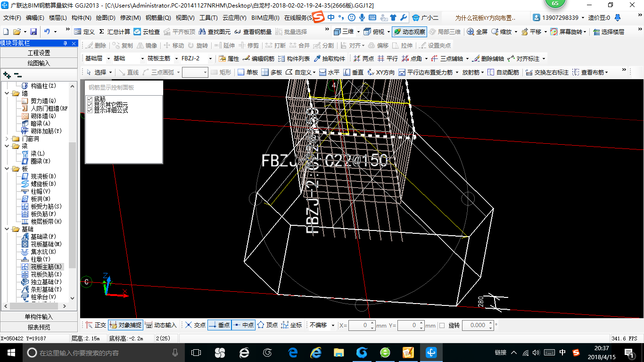Click Windows Start button

point(10,352)
